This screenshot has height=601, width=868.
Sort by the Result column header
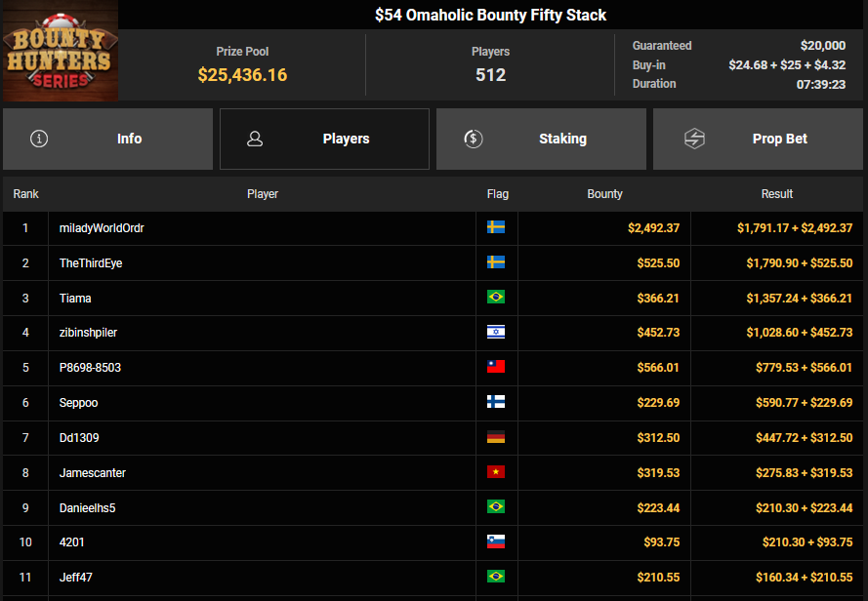[x=776, y=194]
